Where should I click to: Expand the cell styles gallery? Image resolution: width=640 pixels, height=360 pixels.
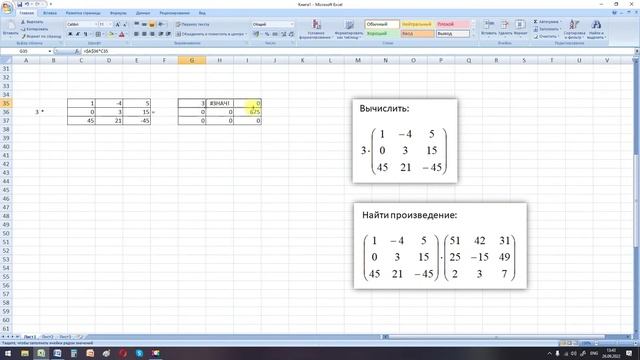click(473, 36)
